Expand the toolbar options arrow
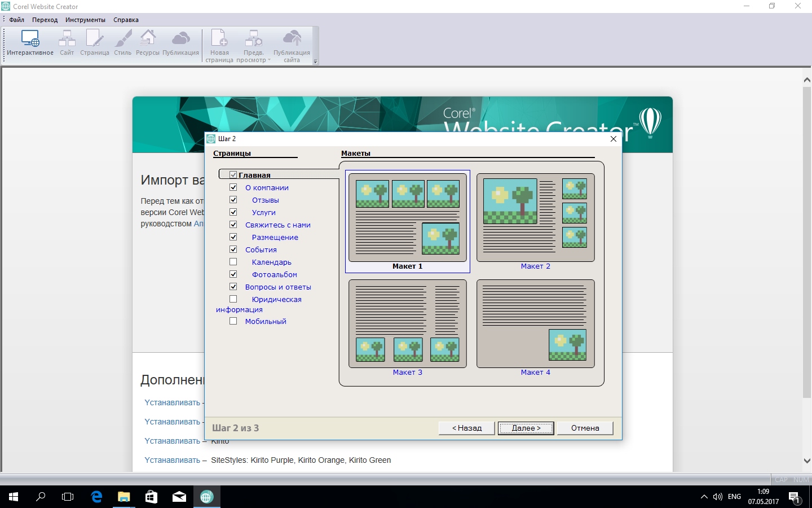Viewport: 812px width, 508px height. [315, 62]
